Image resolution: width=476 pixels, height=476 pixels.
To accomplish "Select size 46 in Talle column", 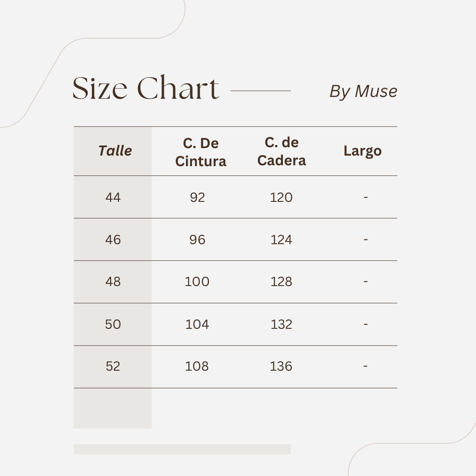I will pyautogui.click(x=113, y=239).
